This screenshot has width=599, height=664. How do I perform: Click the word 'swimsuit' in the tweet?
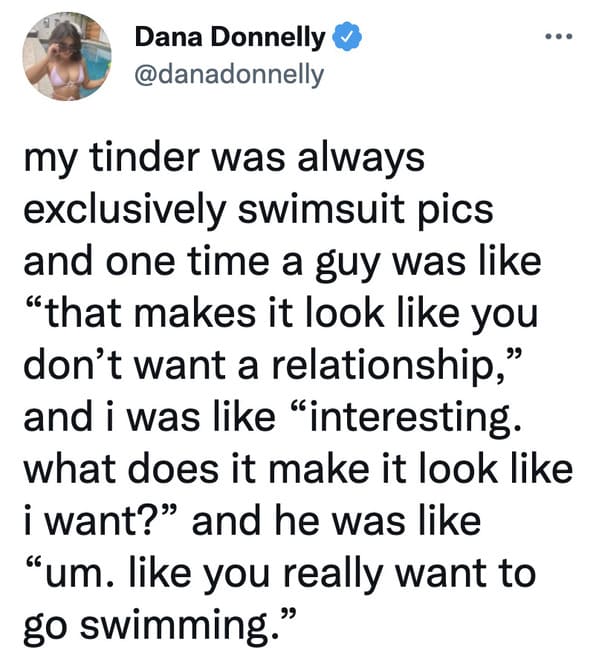click(321, 209)
